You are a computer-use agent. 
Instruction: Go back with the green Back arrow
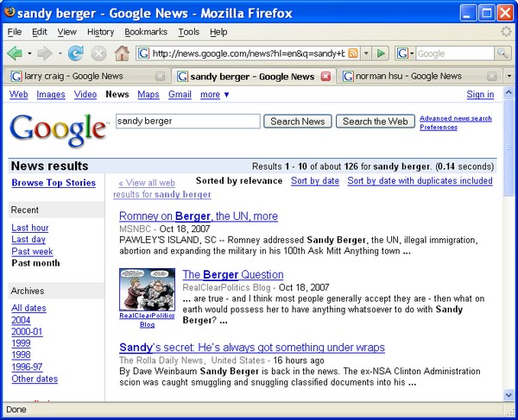(15, 53)
